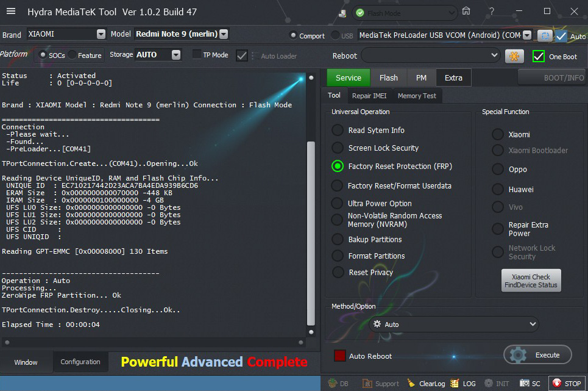Click the 'ZeroWipe FRP Partition... Ok' log line
588x391 pixels.
coord(62,295)
